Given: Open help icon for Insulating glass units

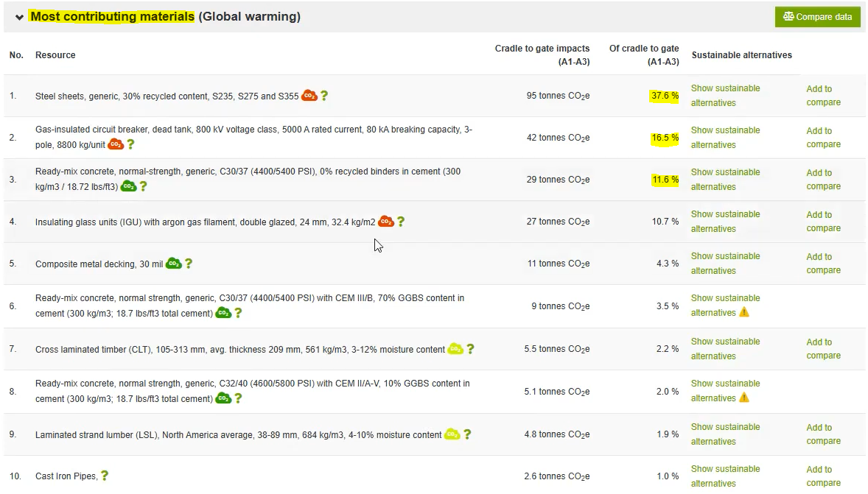Looking at the screenshot, I should 401,222.
